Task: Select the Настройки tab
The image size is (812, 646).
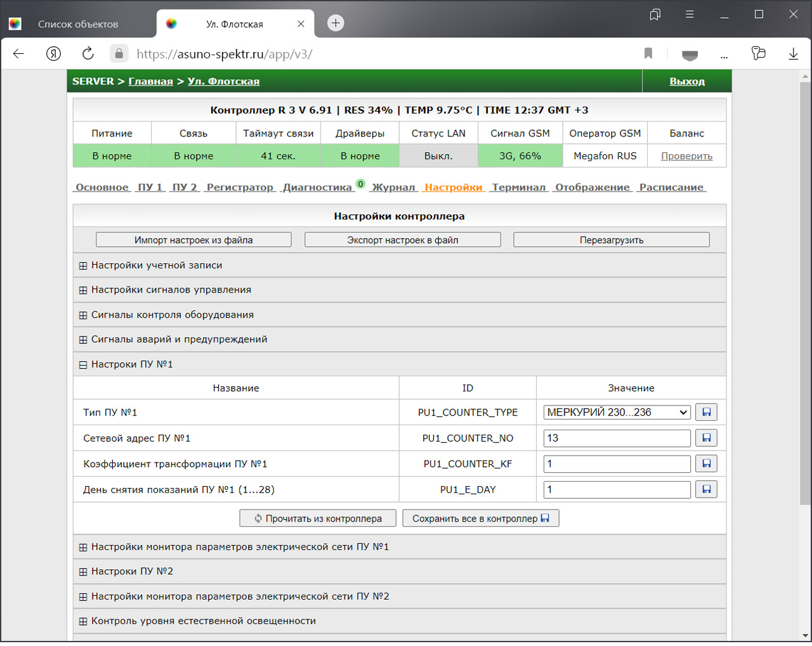Action: tap(454, 187)
